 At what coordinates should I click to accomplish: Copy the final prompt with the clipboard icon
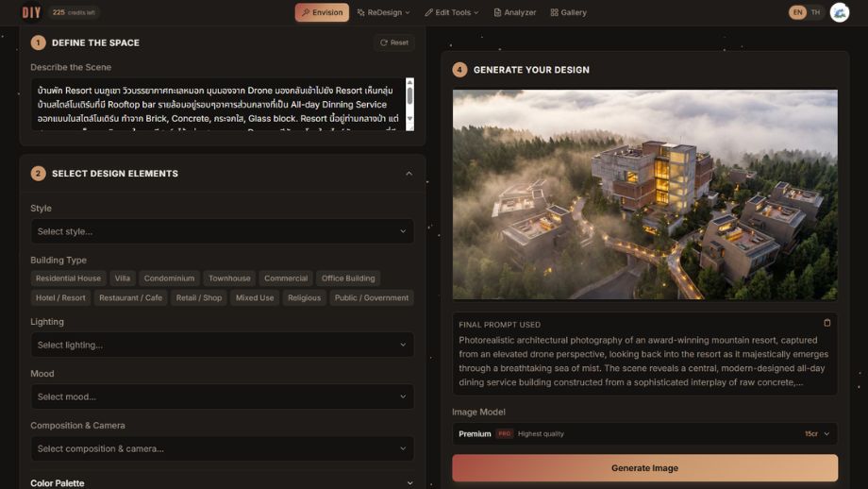pos(827,323)
